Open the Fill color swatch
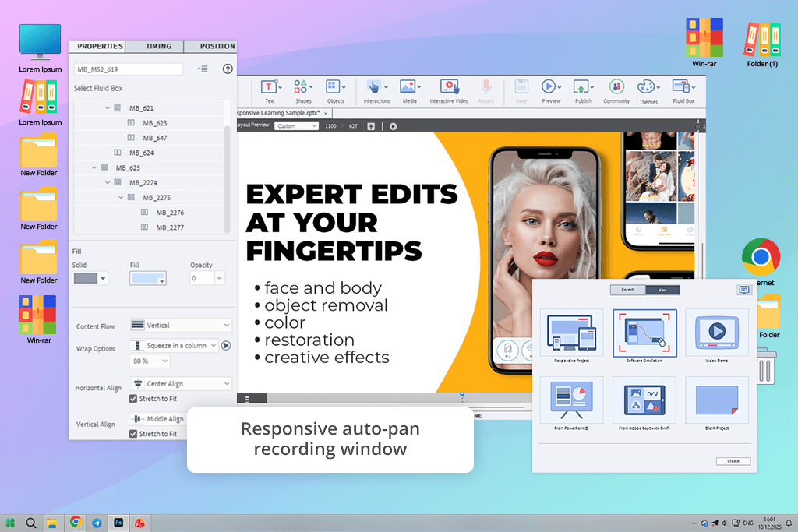 point(147,278)
